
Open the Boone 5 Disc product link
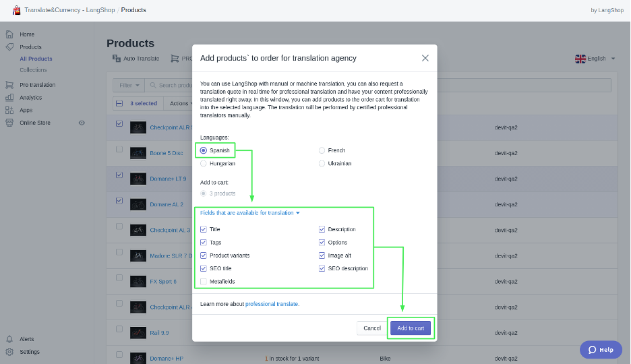[x=167, y=153]
